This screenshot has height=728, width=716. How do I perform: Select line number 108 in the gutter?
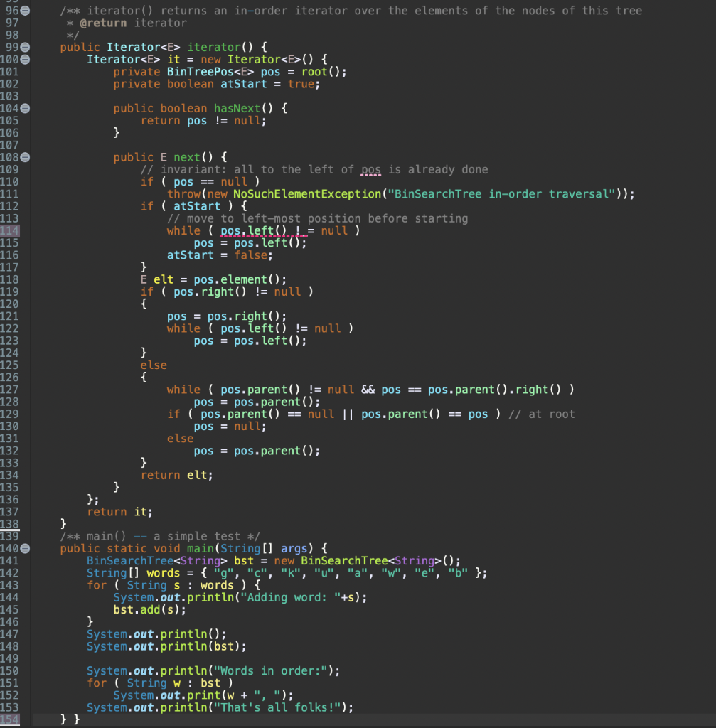pos(10,157)
